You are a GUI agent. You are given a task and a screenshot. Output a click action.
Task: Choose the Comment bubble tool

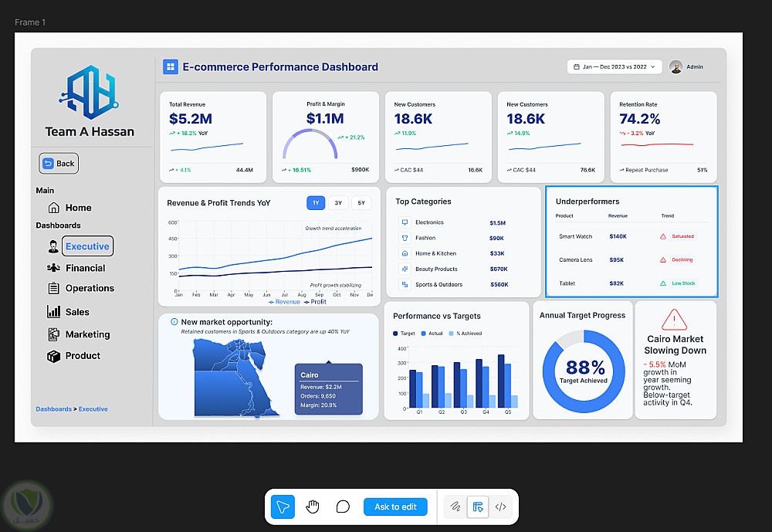343,507
